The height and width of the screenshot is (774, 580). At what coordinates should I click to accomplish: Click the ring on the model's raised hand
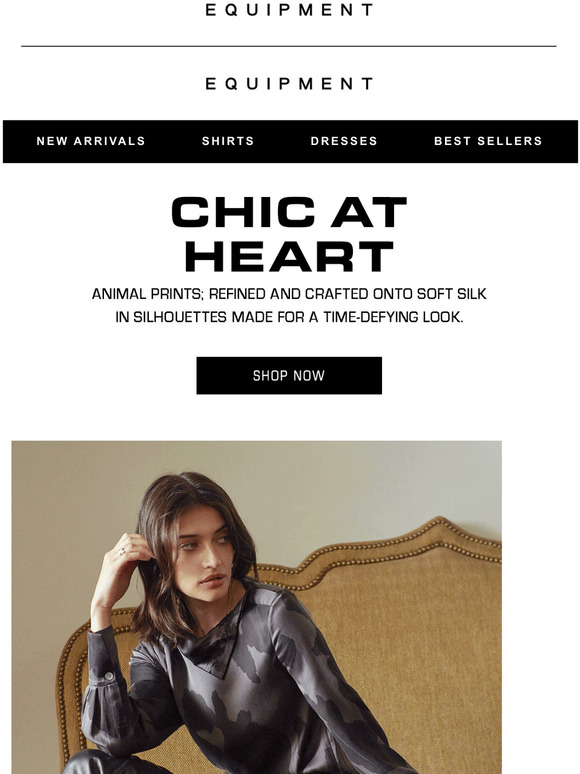click(x=121, y=552)
